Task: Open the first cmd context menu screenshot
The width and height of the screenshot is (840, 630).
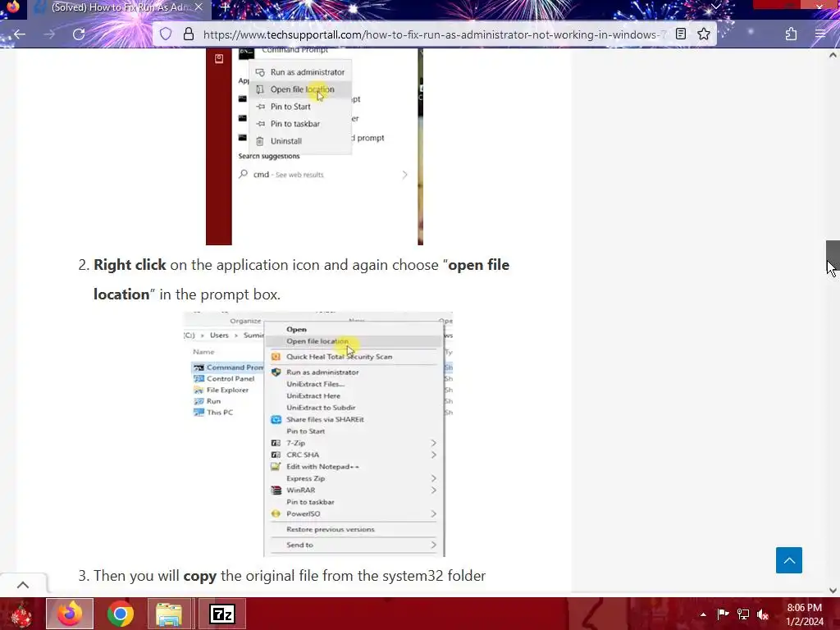Action: pyautogui.click(x=314, y=147)
